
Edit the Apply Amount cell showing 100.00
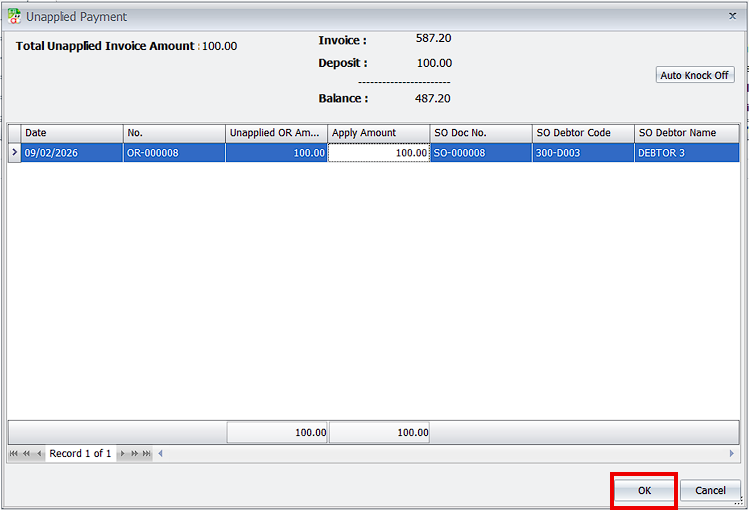[x=379, y=153]
